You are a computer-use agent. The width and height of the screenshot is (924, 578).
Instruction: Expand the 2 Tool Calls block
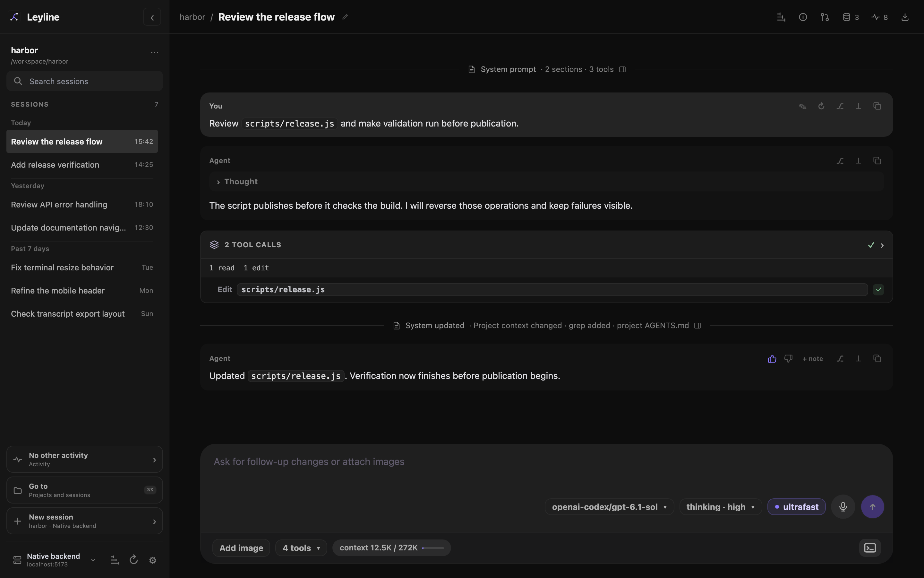point(546,245)
